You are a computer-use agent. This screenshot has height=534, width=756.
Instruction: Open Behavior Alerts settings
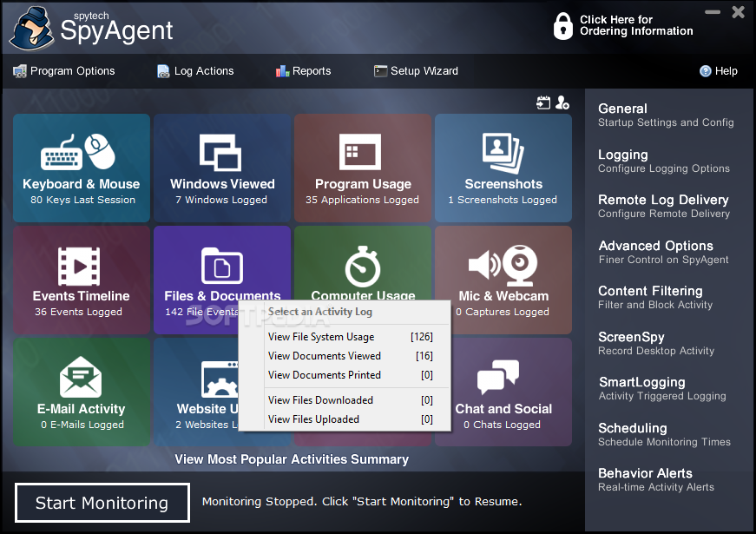pos(656,479)
